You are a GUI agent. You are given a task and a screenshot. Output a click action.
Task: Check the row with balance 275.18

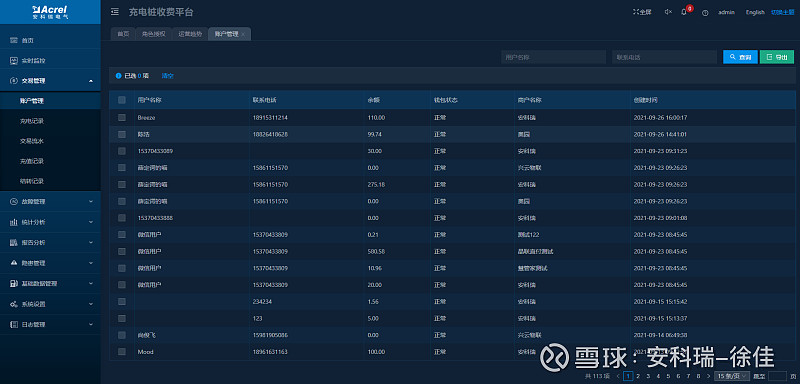122,184
